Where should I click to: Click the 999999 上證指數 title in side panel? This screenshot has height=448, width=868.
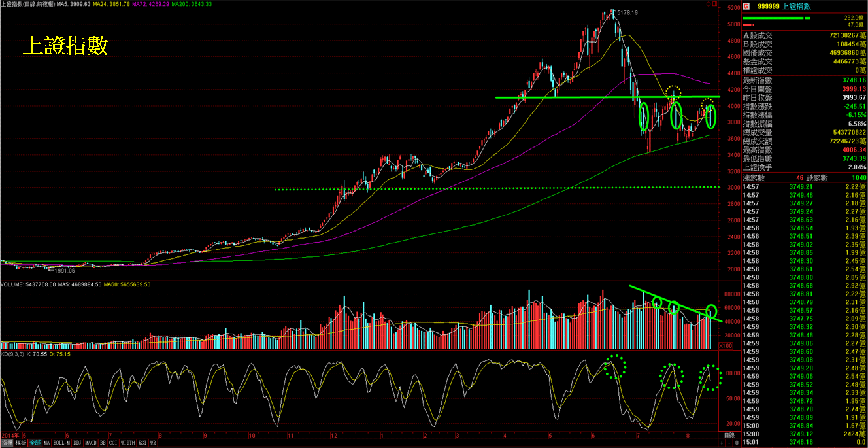pos(784,6)
